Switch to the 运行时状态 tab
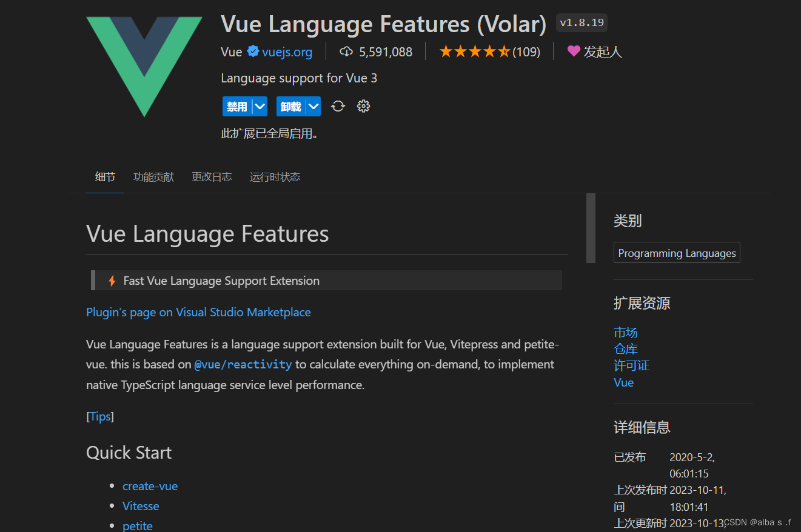This screenshot has width=801, height=532. 275,176
